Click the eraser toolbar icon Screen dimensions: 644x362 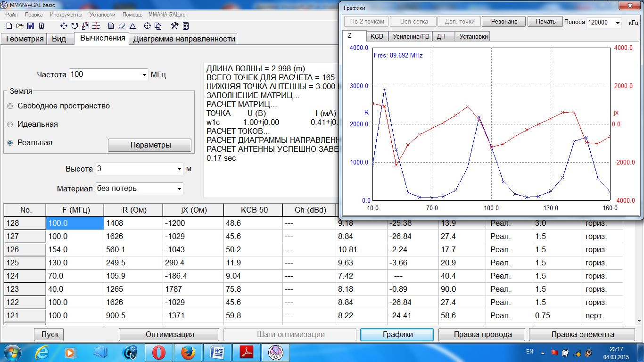click(122, 26)
